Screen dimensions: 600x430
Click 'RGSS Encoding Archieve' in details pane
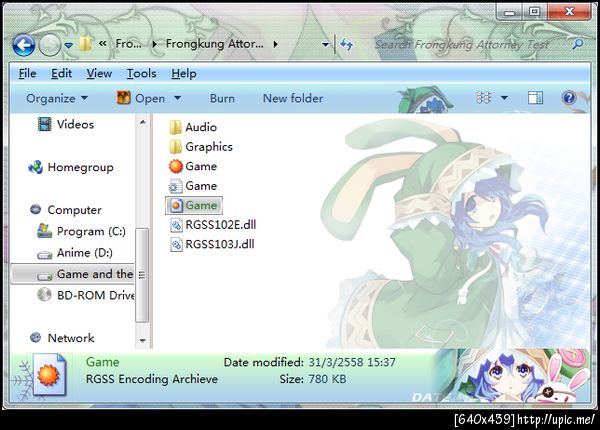[152, 379]
